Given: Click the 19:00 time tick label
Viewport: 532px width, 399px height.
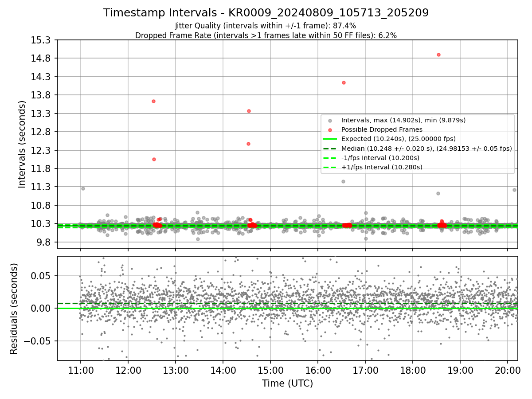Looking at the screenshot, I should tap(460, 370).
